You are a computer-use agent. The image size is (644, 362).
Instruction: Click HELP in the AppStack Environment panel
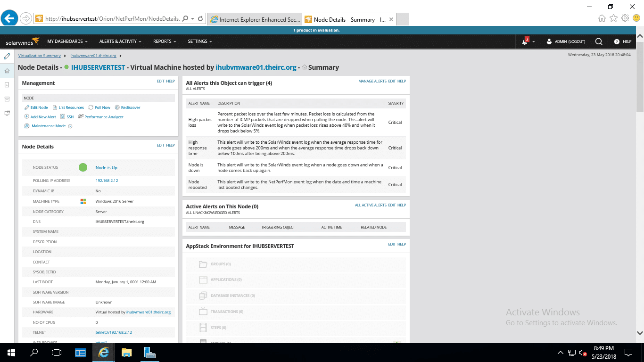point(402,244)
